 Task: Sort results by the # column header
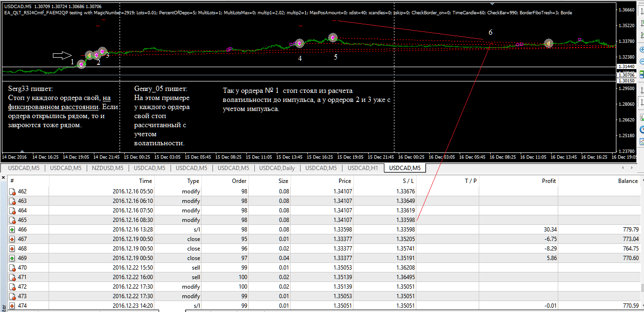click(x=28, y=181)
